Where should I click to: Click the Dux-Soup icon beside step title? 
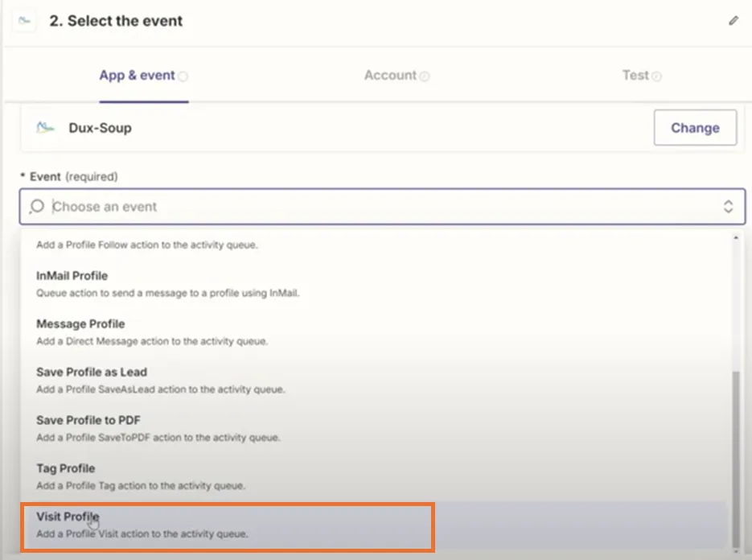24,21
